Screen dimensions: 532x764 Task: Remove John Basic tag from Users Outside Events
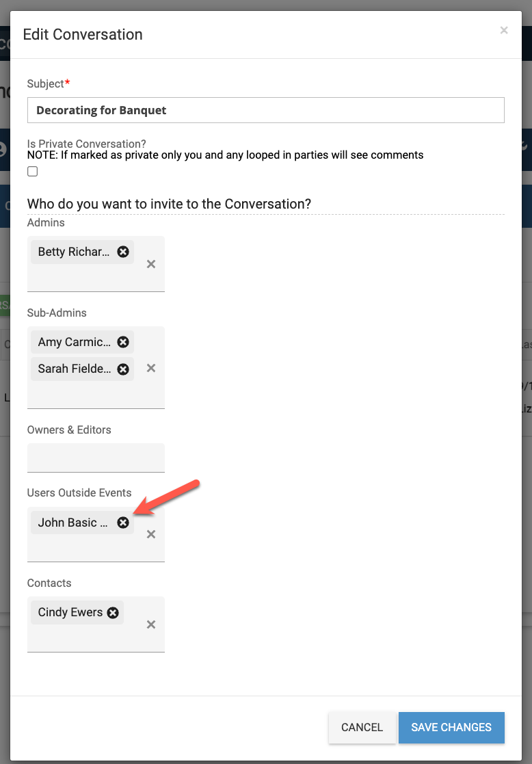click(x=123, y=523)
